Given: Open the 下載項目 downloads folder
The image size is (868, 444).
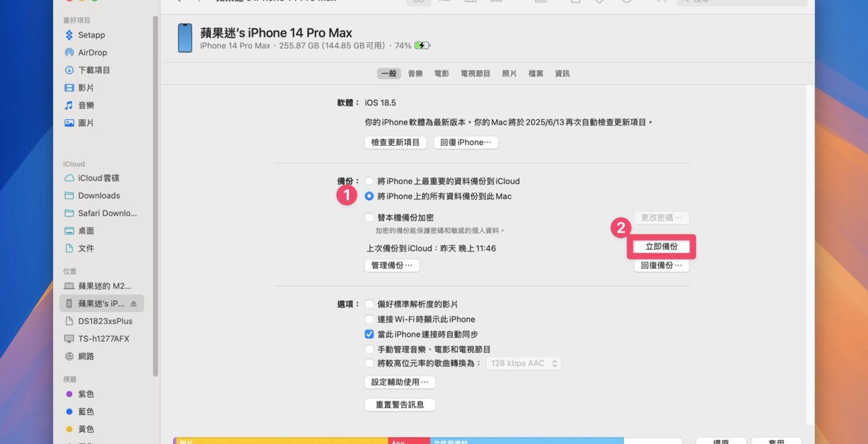Looking at the screenshot, I should (x=94, y=70).
